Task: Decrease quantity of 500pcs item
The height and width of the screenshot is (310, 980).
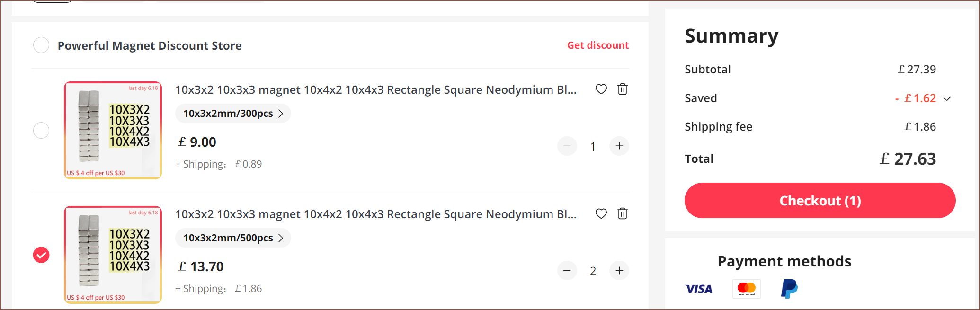Action: coord(567,271)
